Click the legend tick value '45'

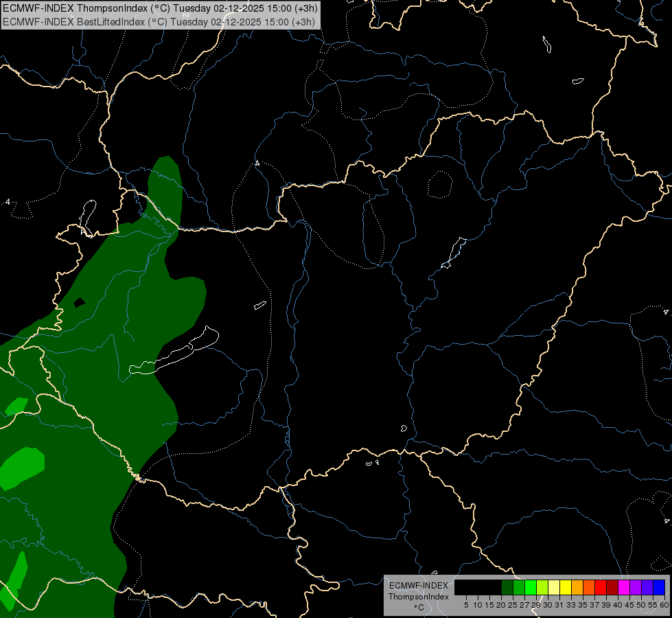coord(629,605)
